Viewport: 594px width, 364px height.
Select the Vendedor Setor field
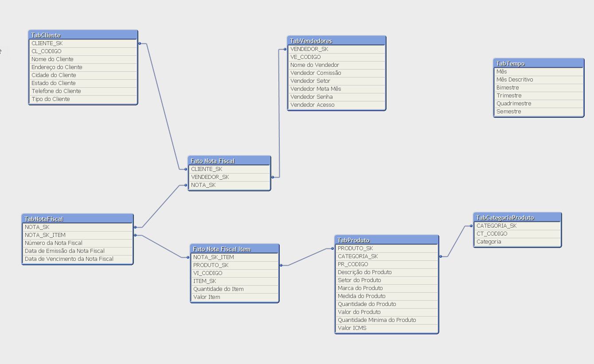336,81
